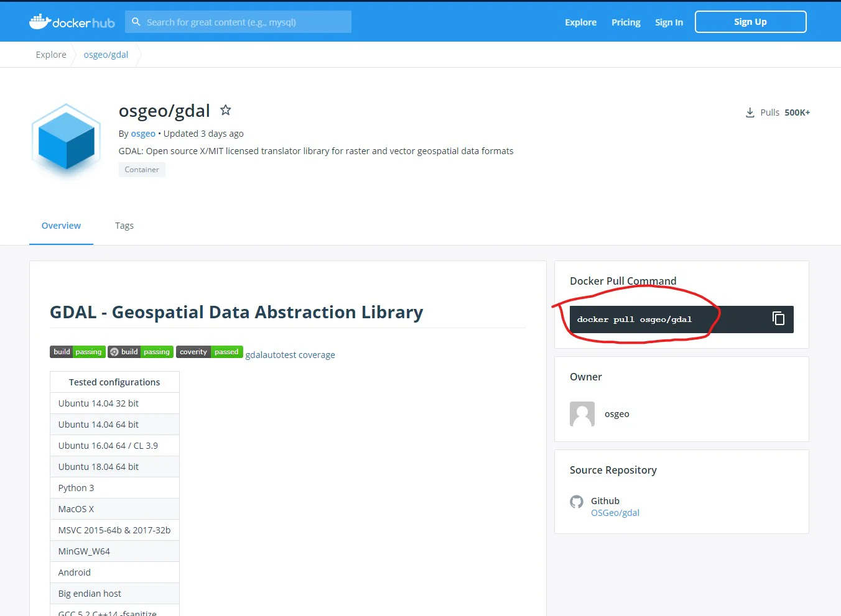This screenshot has height=616, width=841.
Task: Click the Ubuntu 16.04 64 / CL 3.9 row
Action: point(114,446)
